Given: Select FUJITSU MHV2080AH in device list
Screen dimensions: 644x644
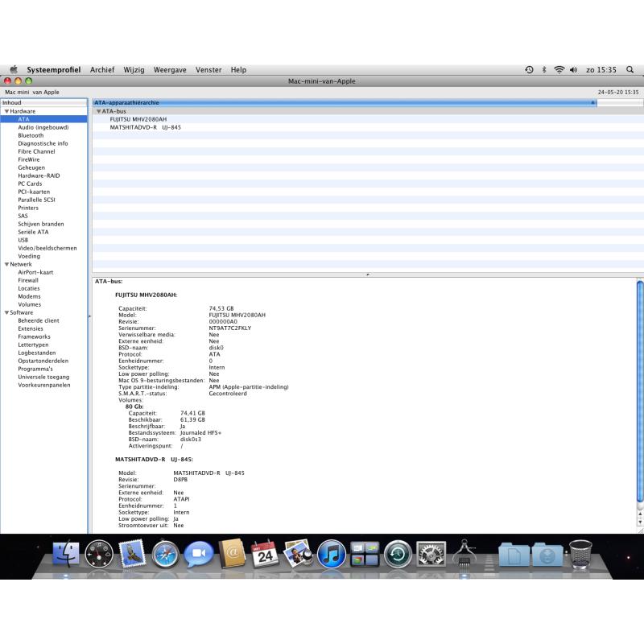Looking at the screenshot, I should pyautogui.click(x=138, y=119).
